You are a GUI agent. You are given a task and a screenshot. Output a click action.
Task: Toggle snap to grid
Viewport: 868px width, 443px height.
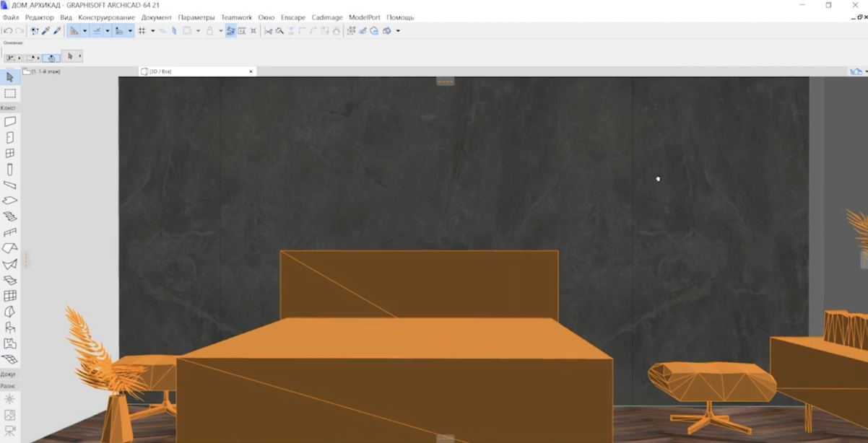pos(142,30)
